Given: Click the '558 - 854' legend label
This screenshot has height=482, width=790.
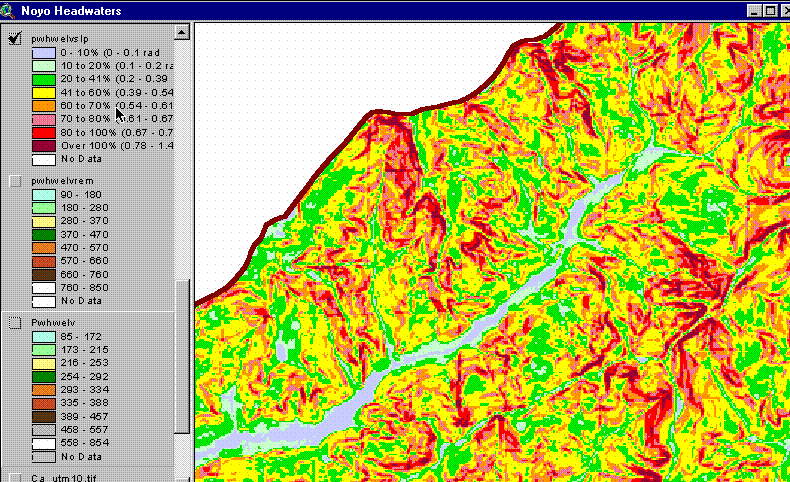Looking at the screenshot, I should (x=85, y=443).
